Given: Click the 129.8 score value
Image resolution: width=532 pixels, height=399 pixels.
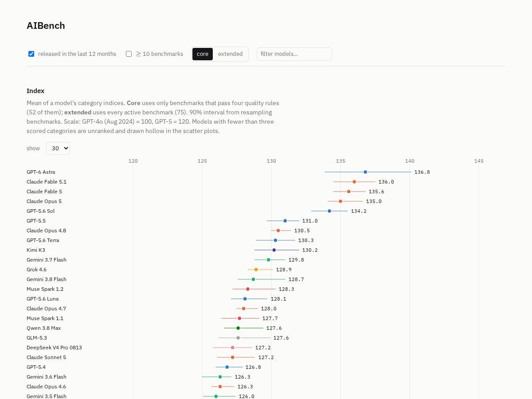Looking at the screenshot, I should coord(296,260).
